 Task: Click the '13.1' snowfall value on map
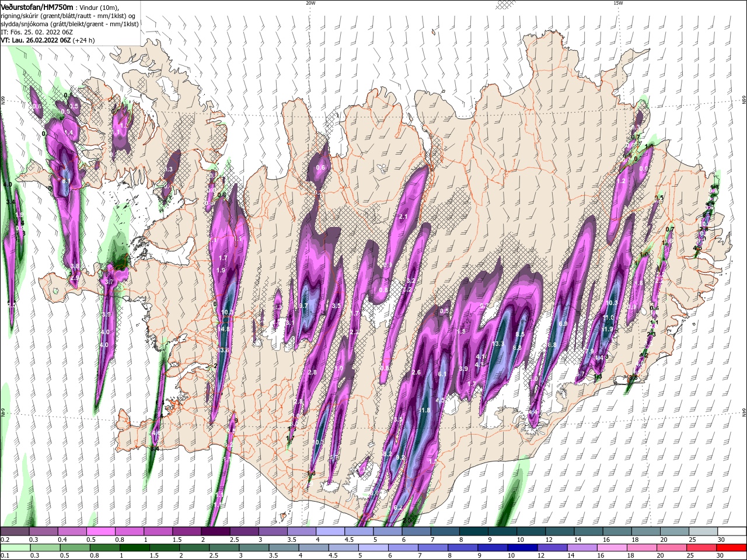click(x=498, y=344)
